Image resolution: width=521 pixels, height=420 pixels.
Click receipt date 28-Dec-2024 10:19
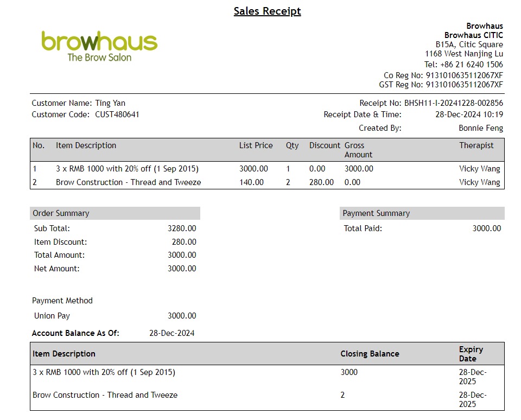click(469, 114)
